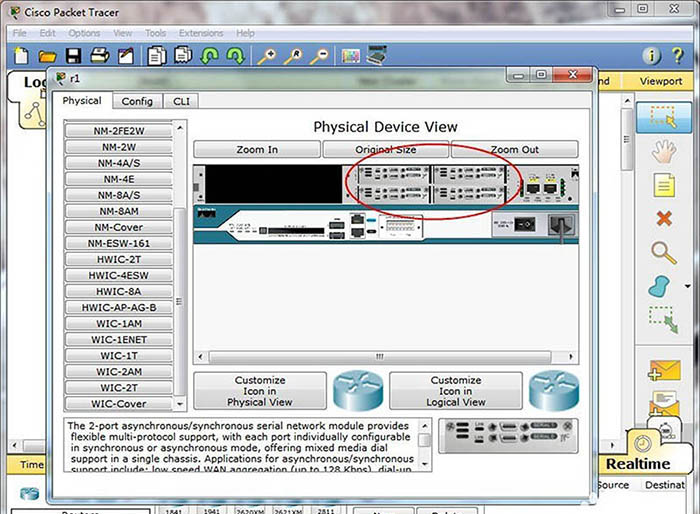Click the Zoom Out button
This screenshot has height=514, width=700.
pos(514,150)
